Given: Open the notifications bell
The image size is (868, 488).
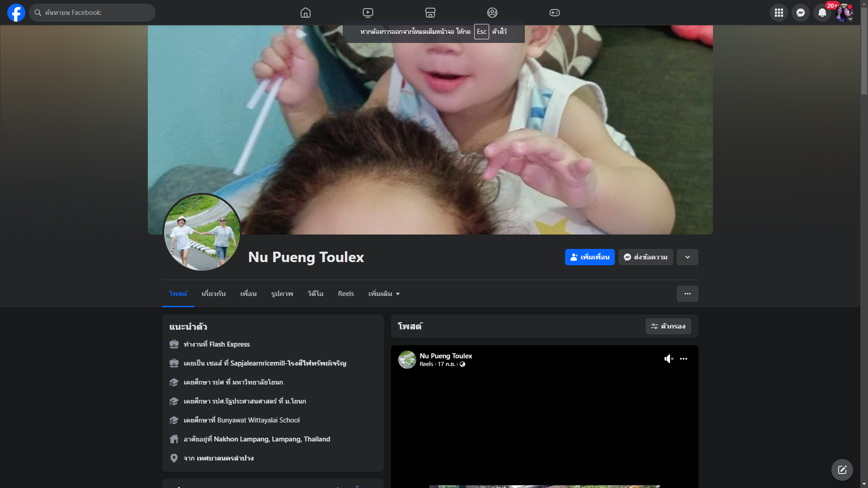Looking at the screenshot, I should click(822, 13).
